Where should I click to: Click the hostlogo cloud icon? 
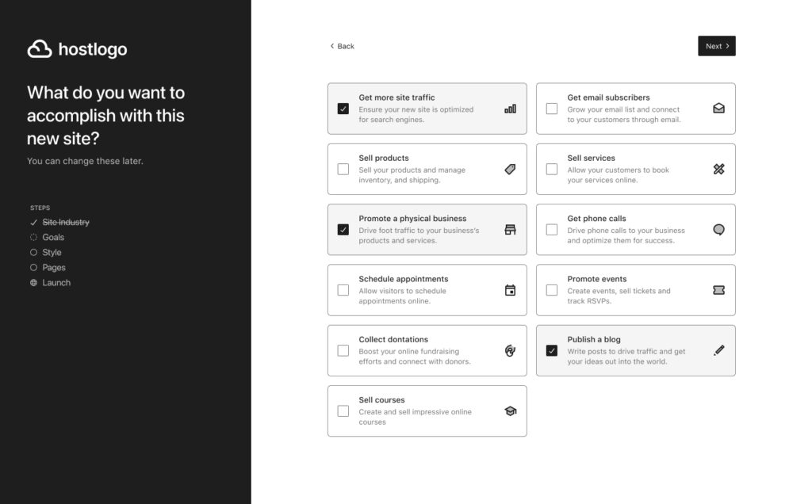40,49
